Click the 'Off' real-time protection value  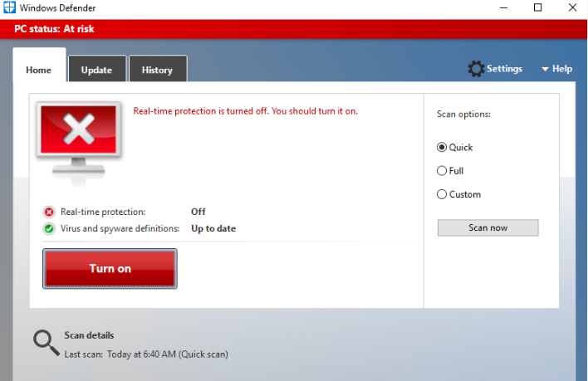[198, 212]
